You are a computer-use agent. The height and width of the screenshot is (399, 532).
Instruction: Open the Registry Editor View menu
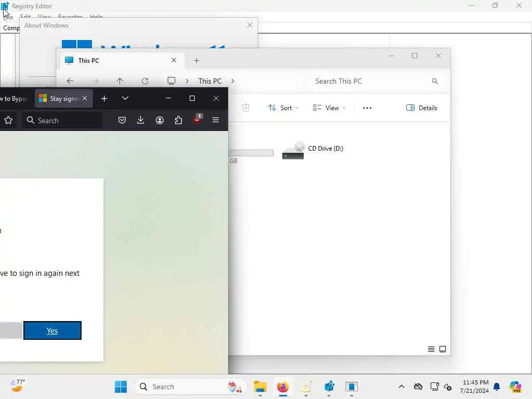coord(45,16)
